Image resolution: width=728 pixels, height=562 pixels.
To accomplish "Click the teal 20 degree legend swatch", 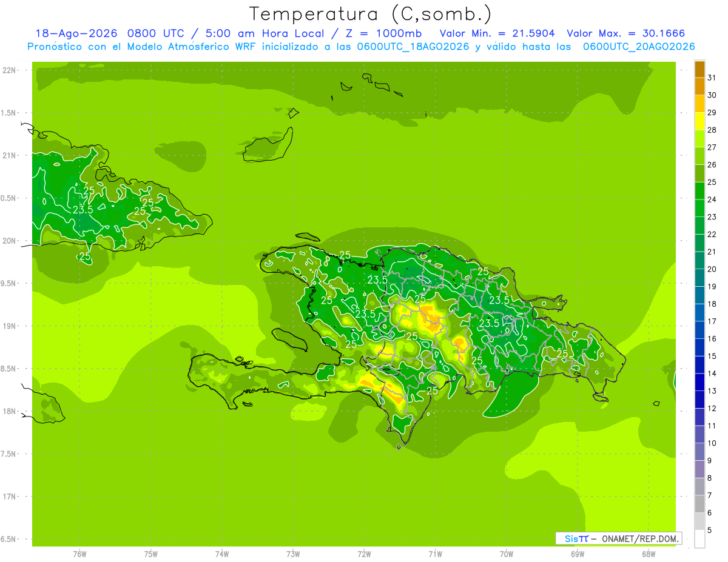I will [x=699, y=261].
